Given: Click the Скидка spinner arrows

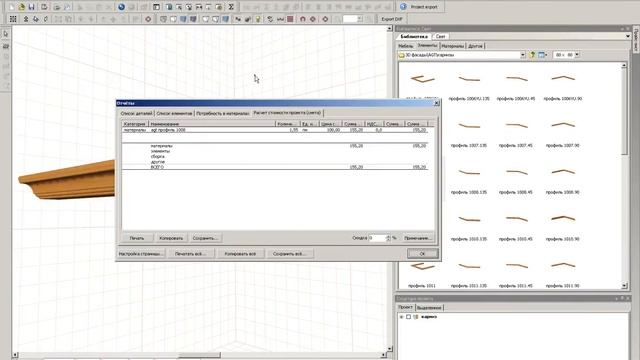Looking at the screenshot, I should pos(388,238).
